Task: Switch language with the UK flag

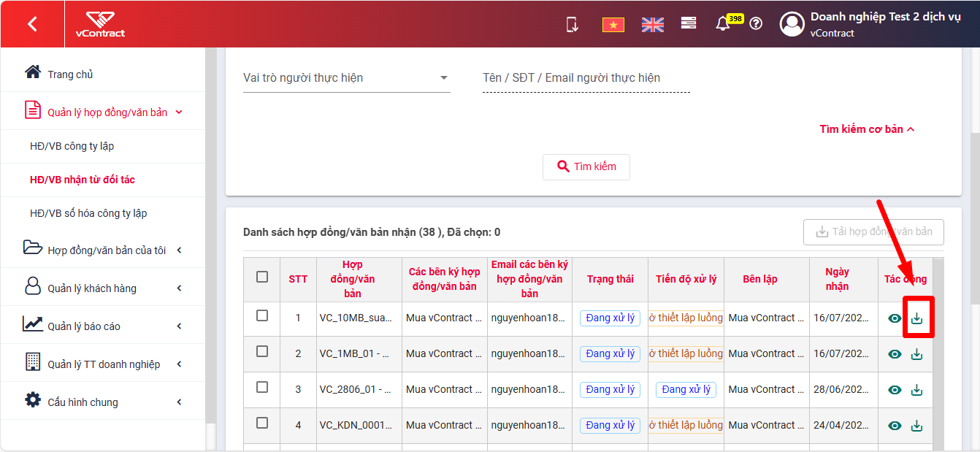Action: tap(653, 25)
